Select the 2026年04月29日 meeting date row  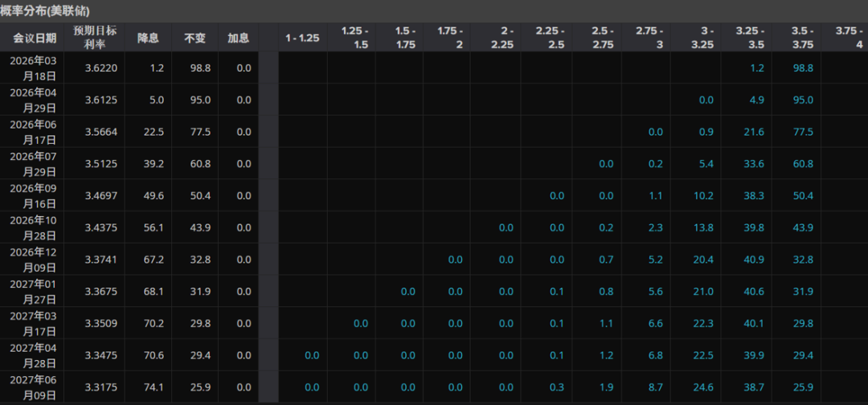coord(33,100)
